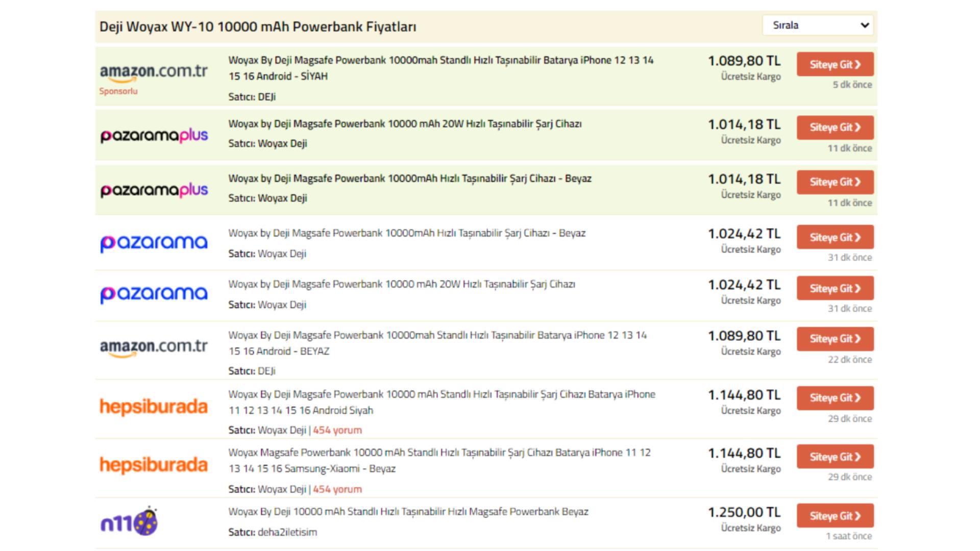This screenshot has height=551, width=980.
Task: Open 454 yorum link in Siyah row
Action: pos(337,430)
